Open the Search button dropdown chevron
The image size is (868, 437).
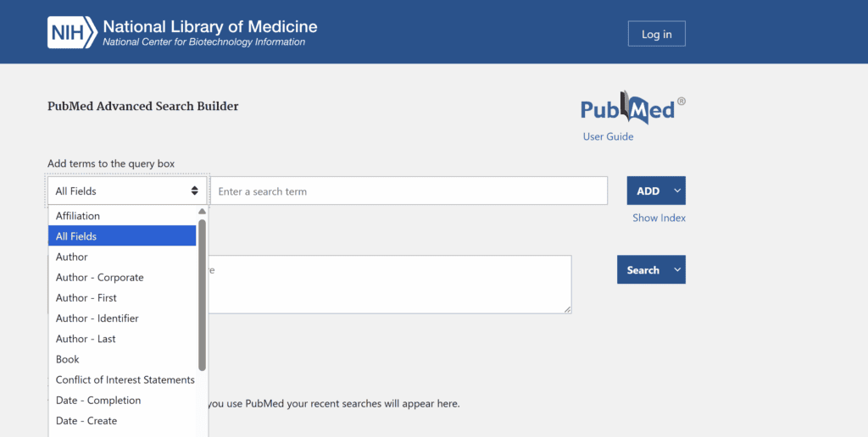tap(677, 270)
